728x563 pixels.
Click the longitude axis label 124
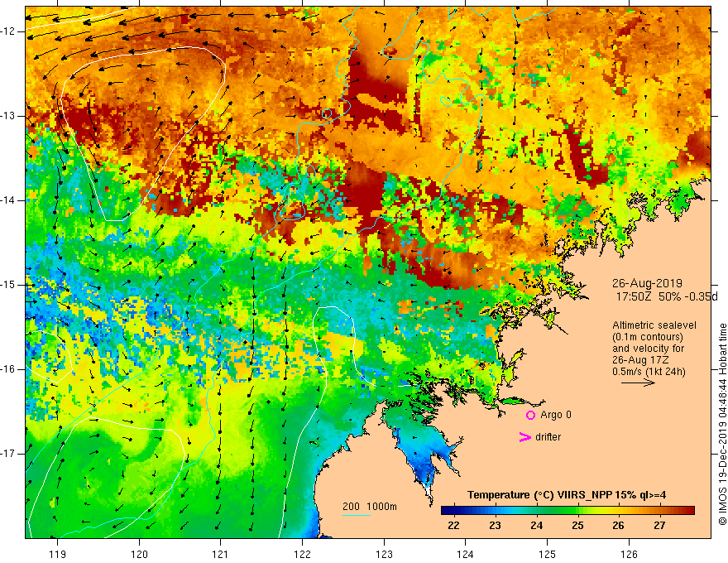click(466, 554)
